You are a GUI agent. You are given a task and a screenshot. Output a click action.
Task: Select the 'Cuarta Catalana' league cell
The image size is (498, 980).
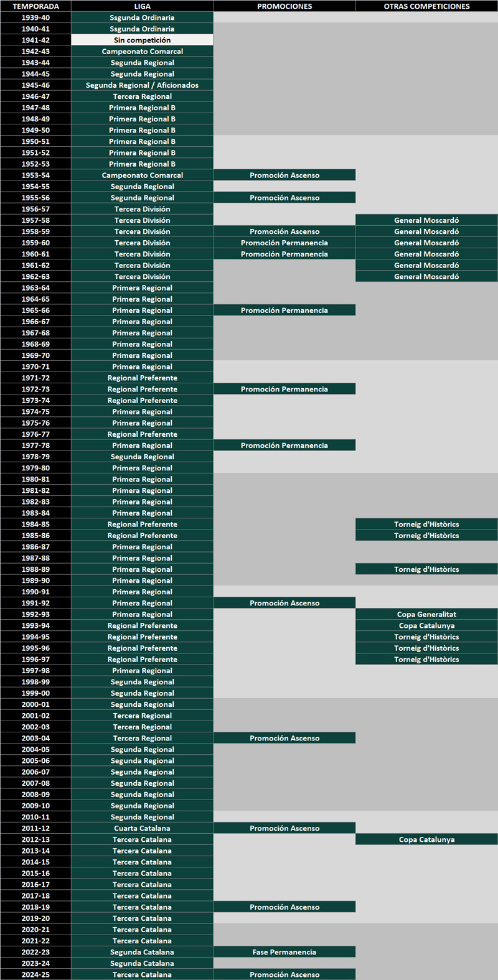pyautogui.click(x=142, y=828)
